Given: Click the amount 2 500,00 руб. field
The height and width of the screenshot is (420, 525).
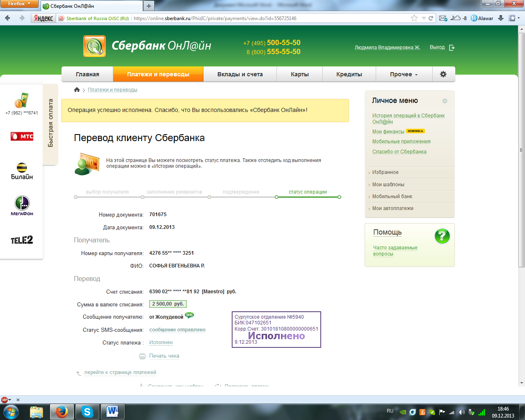Looking at the screenshot, I should pyautogui.click(x=168, y=304).
